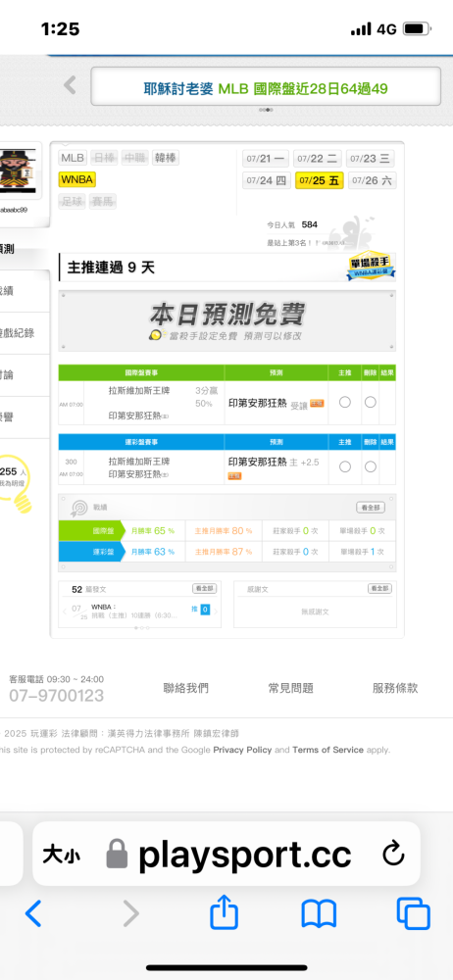This screenshot has width=453, height=980.
Task: Open the 聯絡我們 footer link
Action: (x=186, y=688)
